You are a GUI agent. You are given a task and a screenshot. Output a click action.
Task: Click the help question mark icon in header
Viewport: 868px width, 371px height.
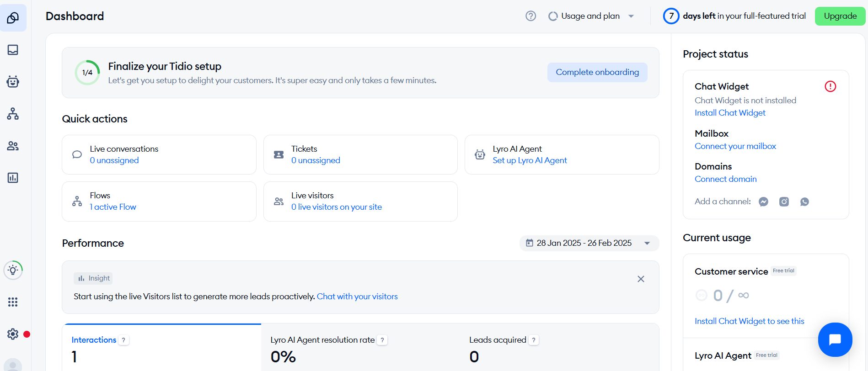click(x=530, y=16)
